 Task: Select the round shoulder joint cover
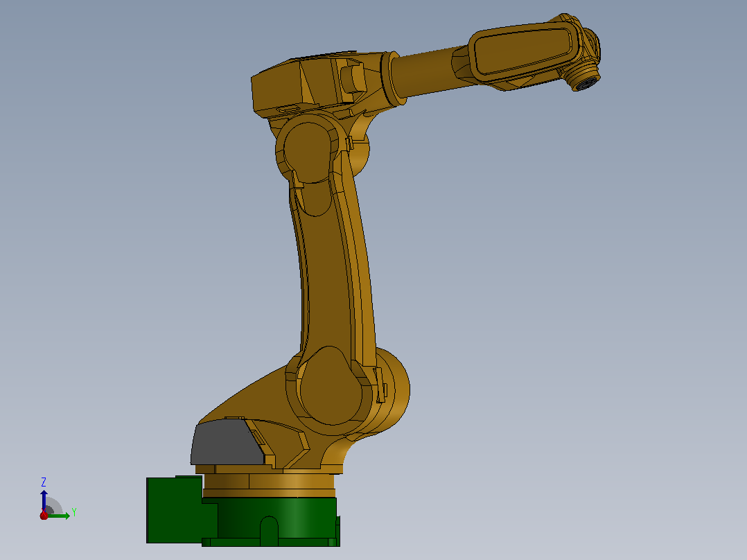click(x=332, y=387)
